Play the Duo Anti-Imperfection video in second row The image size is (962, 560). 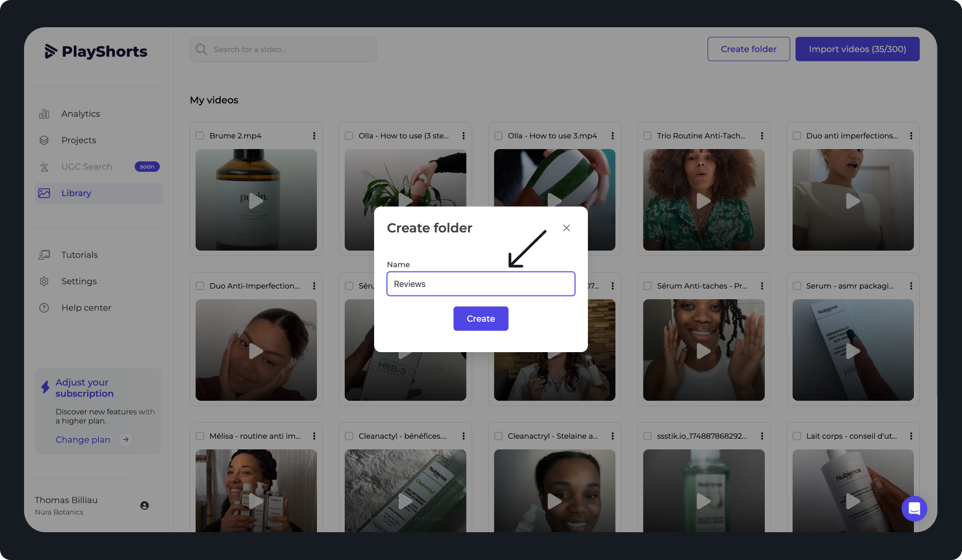(256, 351)
